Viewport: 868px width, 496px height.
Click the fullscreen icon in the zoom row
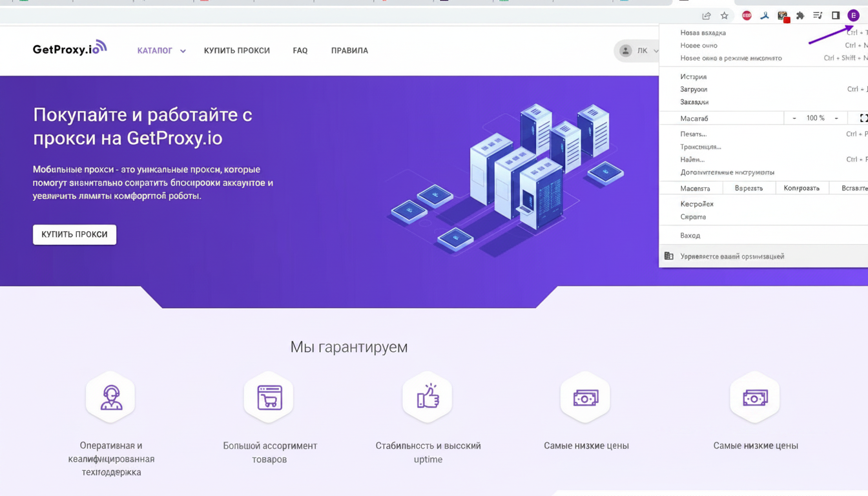[863, 118]
